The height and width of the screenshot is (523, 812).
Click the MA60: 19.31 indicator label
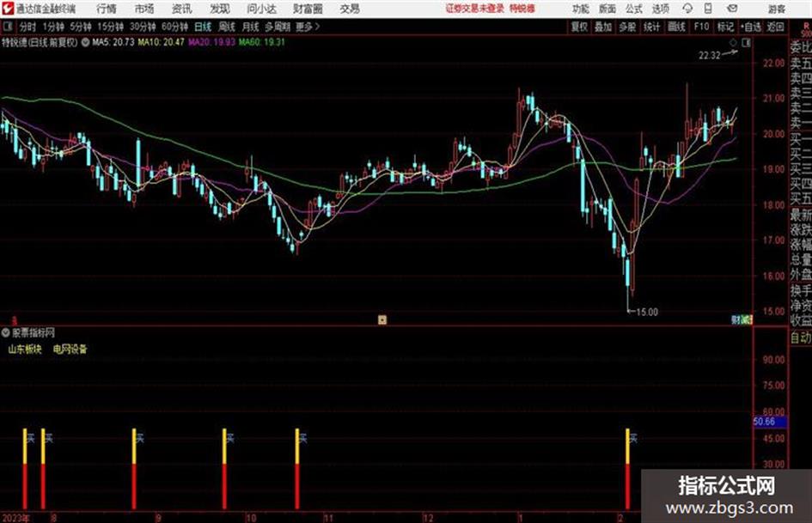tap(261, 42)
